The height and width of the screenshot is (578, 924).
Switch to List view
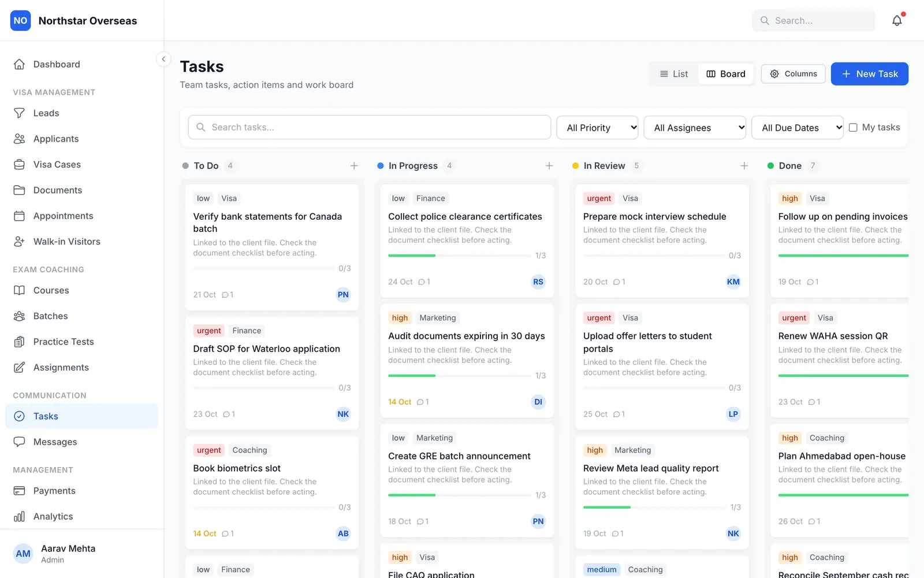[674, 74]
